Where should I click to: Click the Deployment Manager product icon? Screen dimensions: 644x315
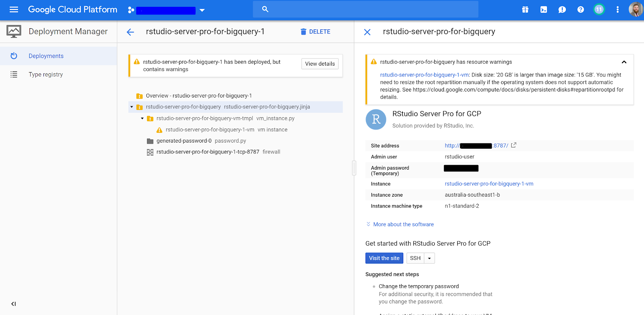(x=14, y=31)
